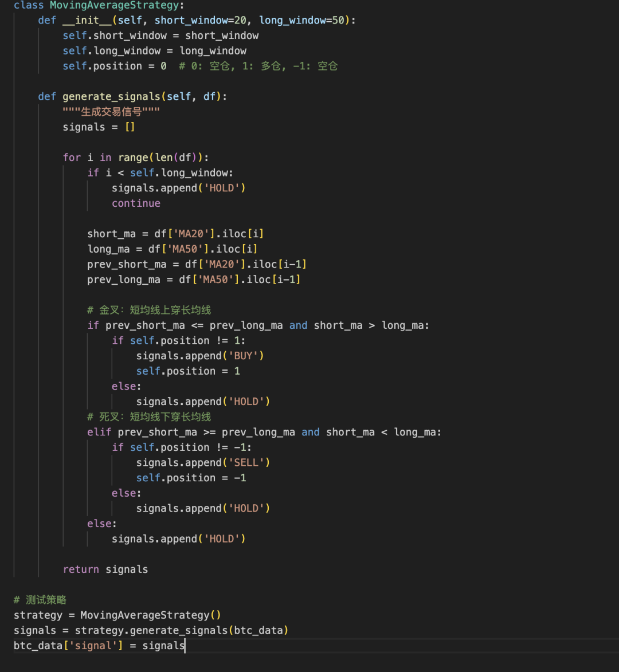Viewport: 619px width, 672px height.
Task: Click 'if self.position != 1:' line
Action: pyautogui.click(x=179, y=341)
